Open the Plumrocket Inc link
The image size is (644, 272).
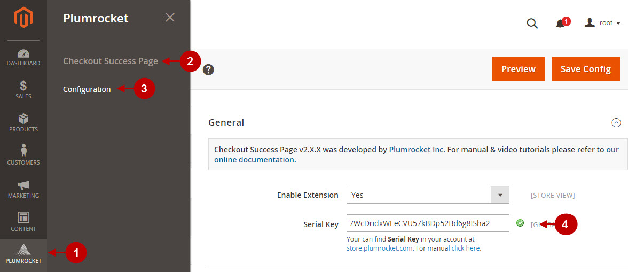point(417,150)
